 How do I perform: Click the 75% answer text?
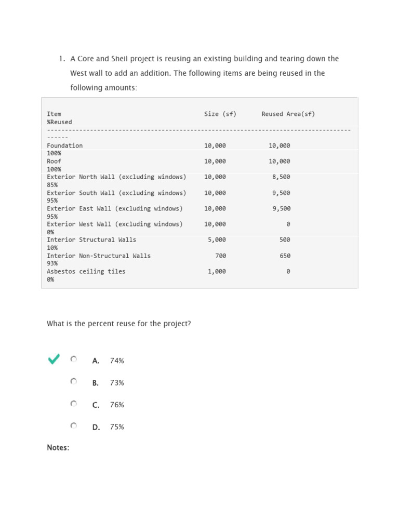[117, 427]
